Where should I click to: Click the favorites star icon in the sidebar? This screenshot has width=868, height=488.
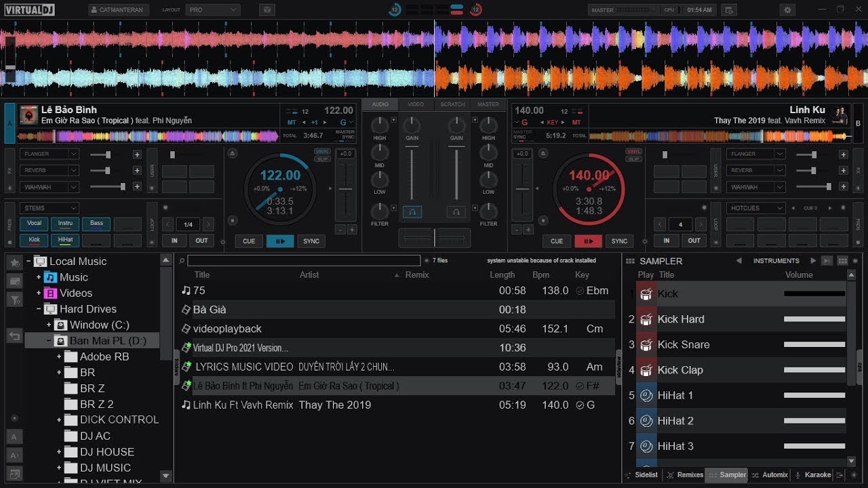coord(14,262)
